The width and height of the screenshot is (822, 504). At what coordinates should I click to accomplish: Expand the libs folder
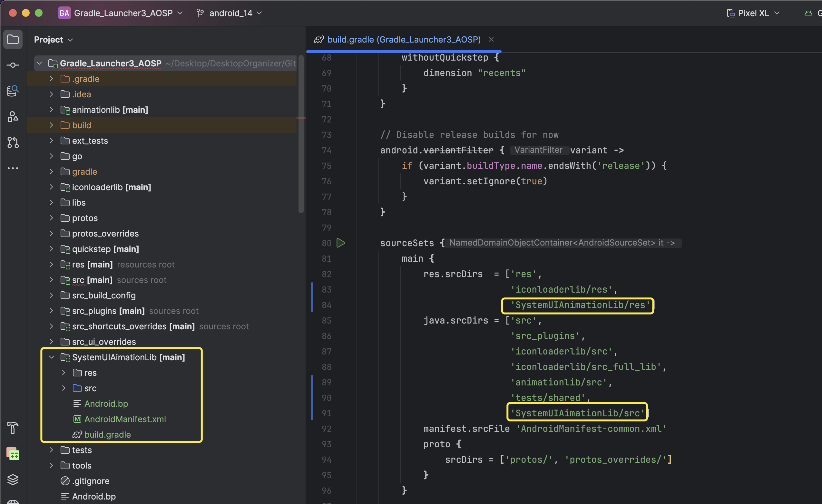(x=51, y=202)
